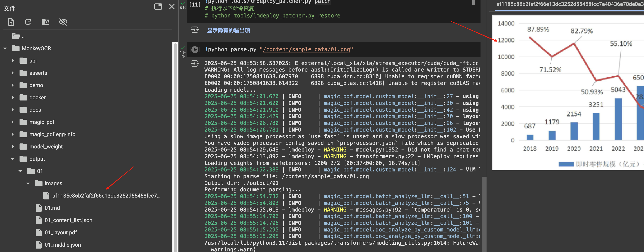Image resolution: width=644 pixels, height=252 pixels.
Task: Expand the magic_pdf folder
Action: tap(12, 122)
